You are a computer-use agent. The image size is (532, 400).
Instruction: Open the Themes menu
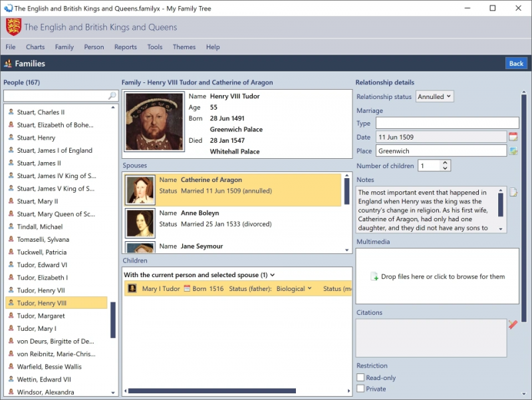pos(184,47)
